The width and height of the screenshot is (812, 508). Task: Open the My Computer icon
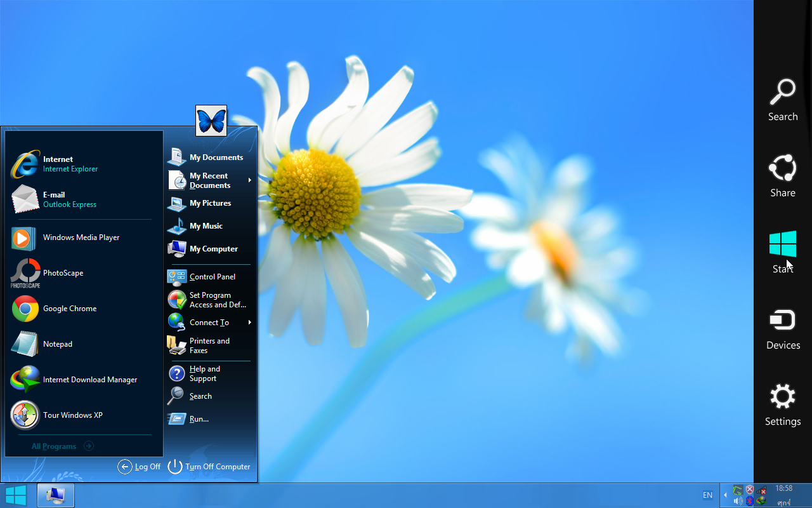tap(176, 249)
